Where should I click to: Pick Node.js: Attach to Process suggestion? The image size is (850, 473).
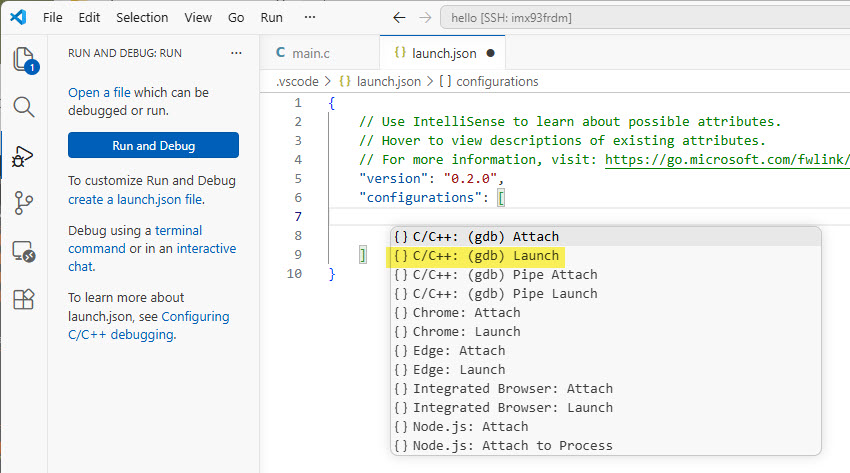point(512,446)
